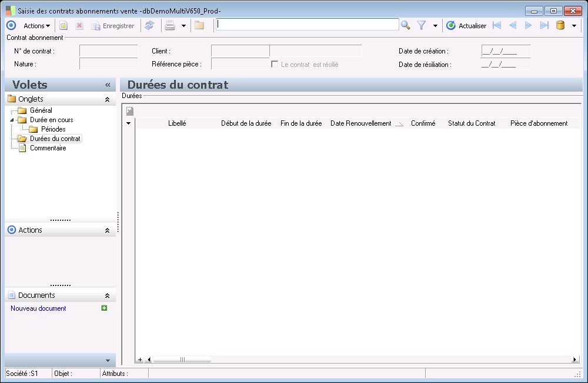The height and width of the screenshot is (383, 588).
Task: Create a new record with the New icon
Action: tap(64, 26)
